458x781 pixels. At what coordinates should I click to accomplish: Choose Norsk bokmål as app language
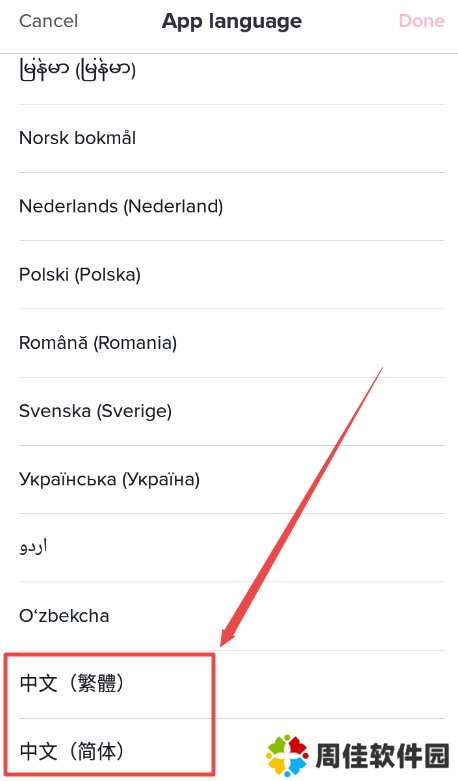pos(231,138)
